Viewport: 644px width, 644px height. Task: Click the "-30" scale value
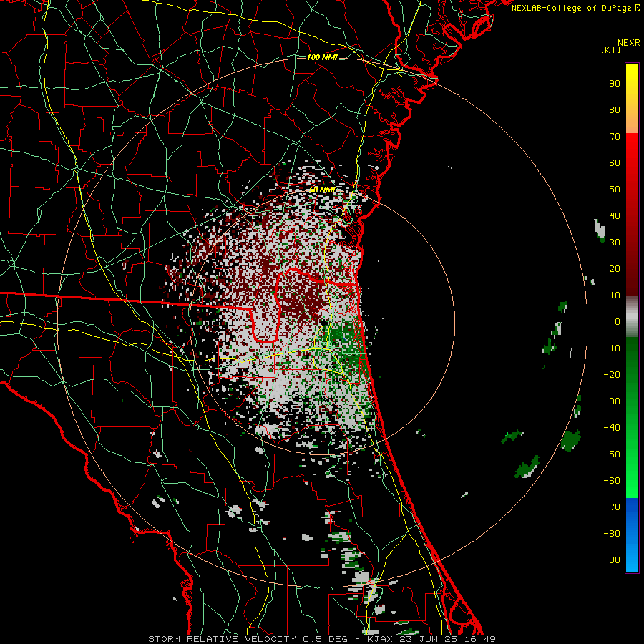(612, 401)
